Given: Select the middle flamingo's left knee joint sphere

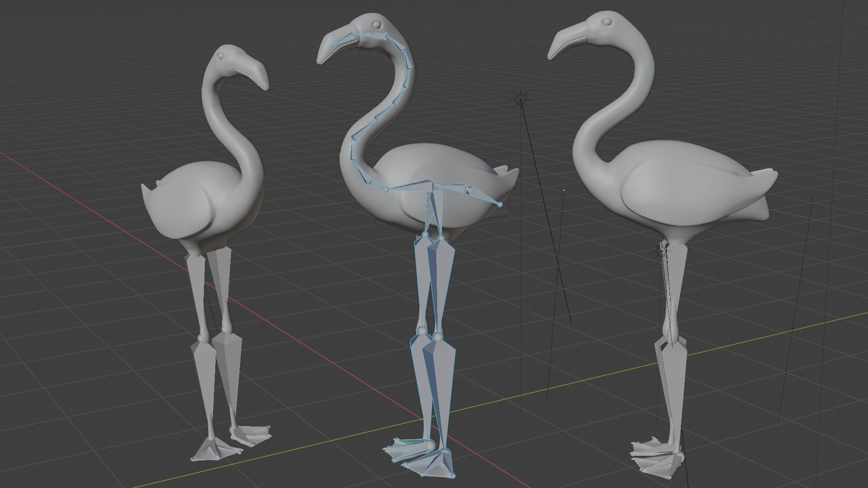Looking at the screenshot, I should [422, 330].
